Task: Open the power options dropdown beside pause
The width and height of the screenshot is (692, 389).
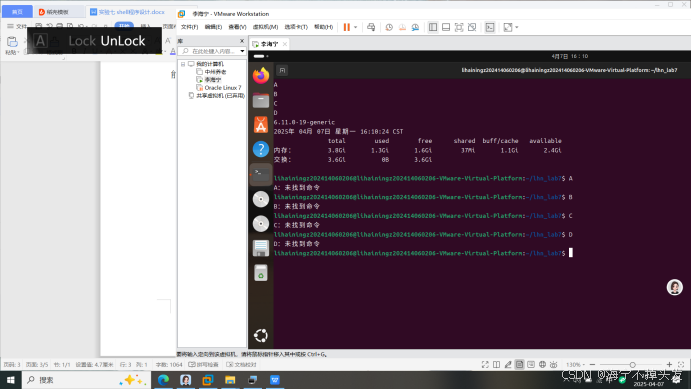Action: (355, 27)
